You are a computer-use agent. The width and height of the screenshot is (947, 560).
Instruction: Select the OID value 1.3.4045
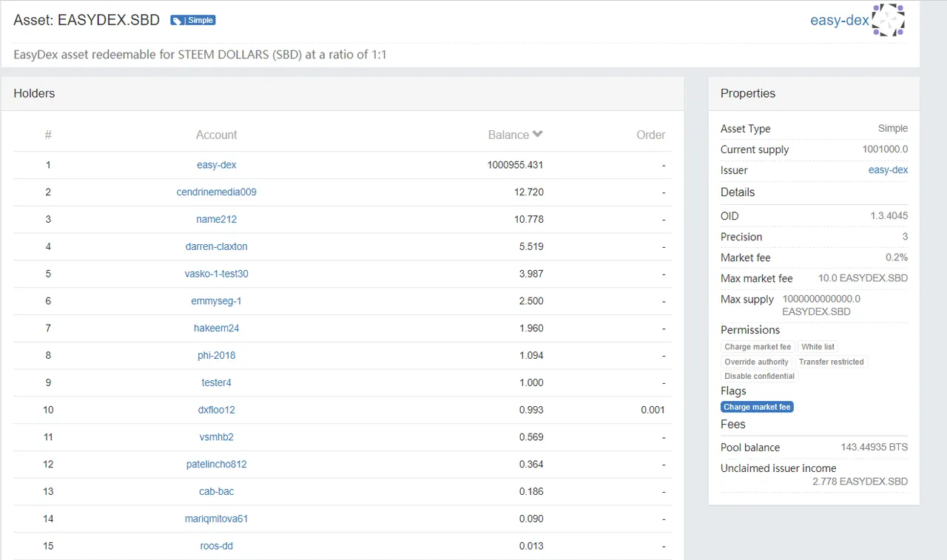click(889, 216)
